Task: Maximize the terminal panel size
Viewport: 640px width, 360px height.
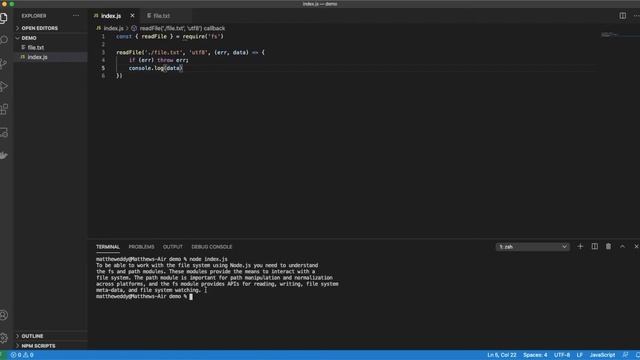Action: 622,247
